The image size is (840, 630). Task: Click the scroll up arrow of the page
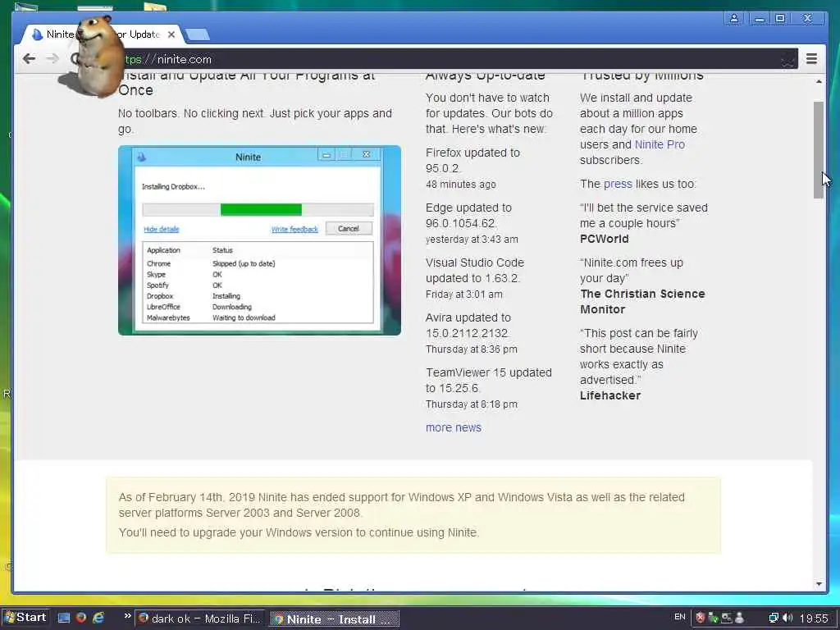[819, 81]
